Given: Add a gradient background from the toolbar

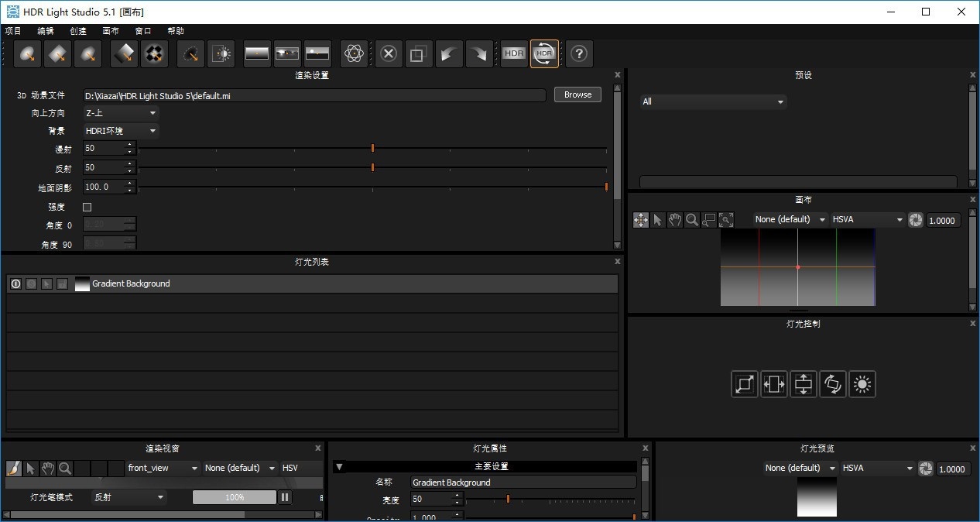Looking at the screenshot, I should (257, 54).
